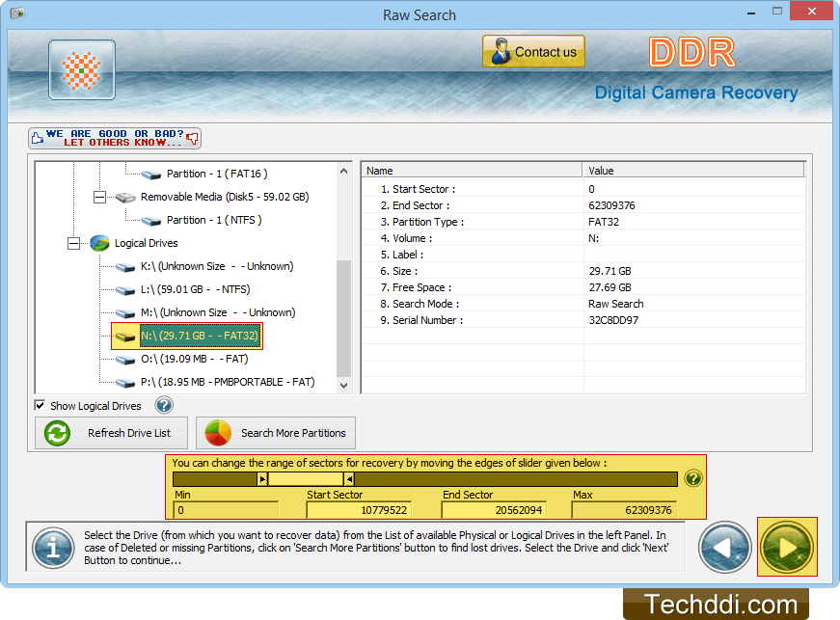Click the Removable Media Disk5 drive icon
This screenshot has width=840, height=620.
coord(124,198)
